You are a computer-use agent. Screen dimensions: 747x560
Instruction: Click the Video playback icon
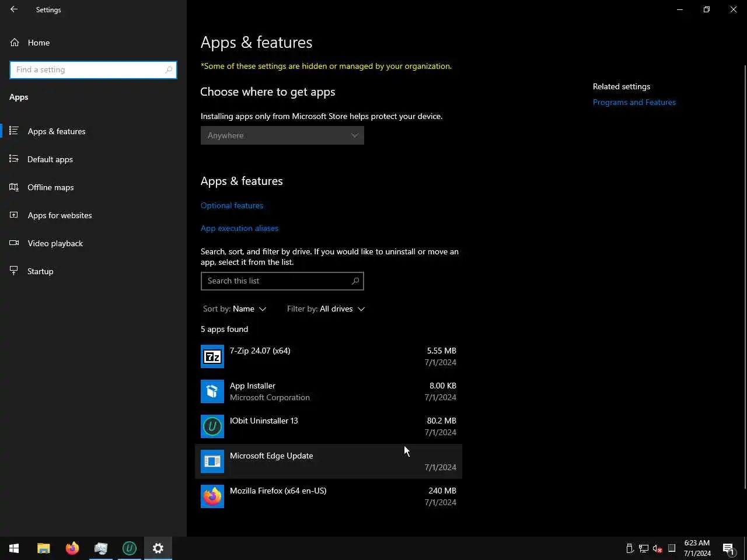(x=14, y=243)
